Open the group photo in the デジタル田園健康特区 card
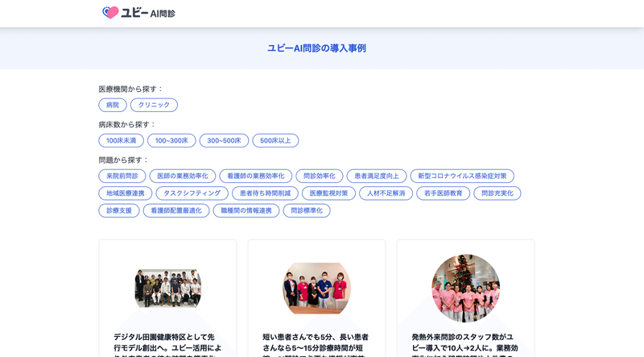 point(168,289)
